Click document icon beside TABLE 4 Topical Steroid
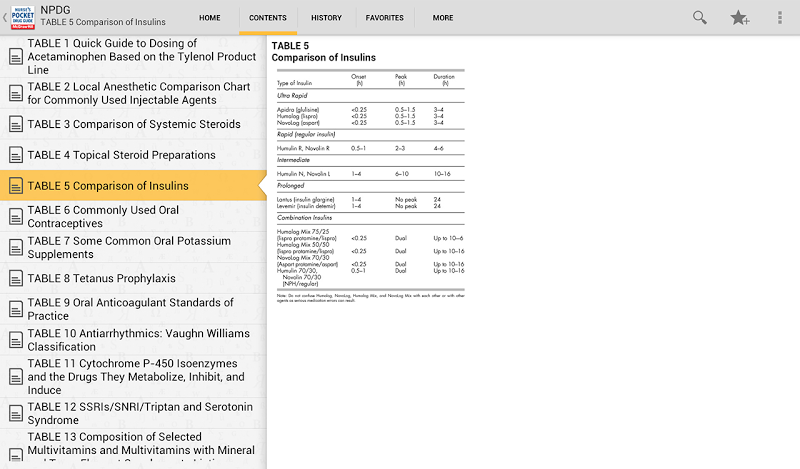 click(16, 156)
